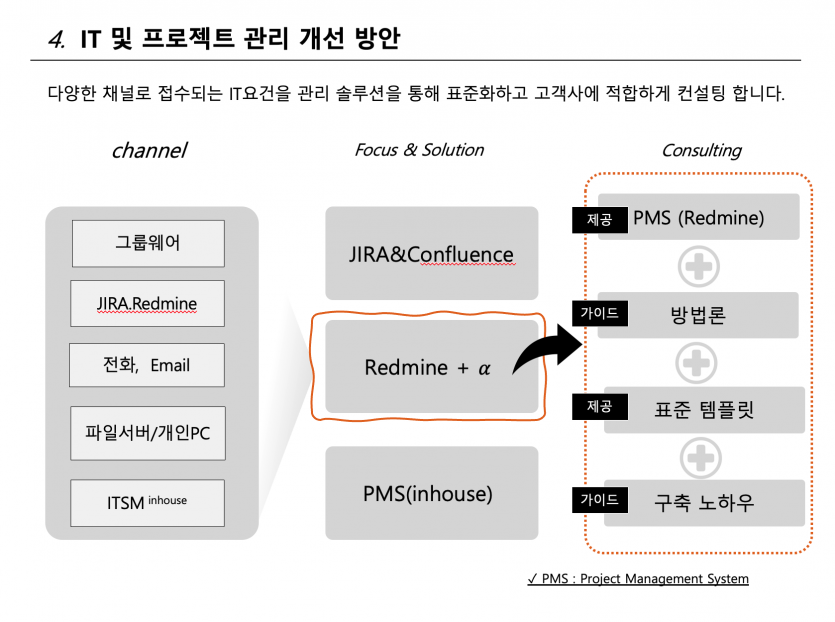Select the black curved arrow shape
Viewport: 835px width, 622px height.
548,348
